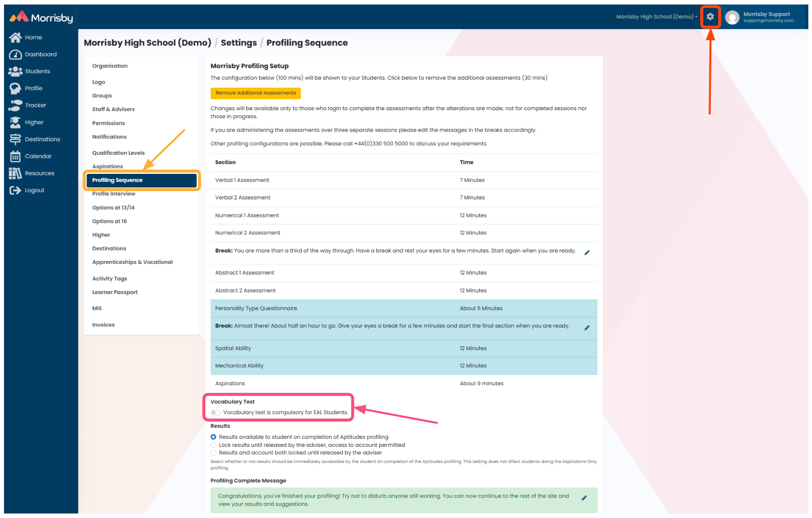Click the Section column header
The width and height of the screenshot is (812, 518).
[225, 162]
